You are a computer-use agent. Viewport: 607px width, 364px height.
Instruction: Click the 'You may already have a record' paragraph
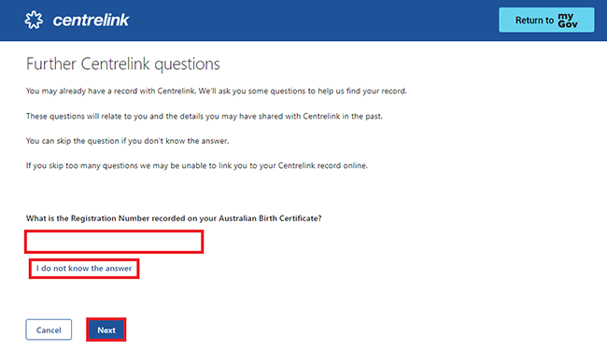(217, 91)
